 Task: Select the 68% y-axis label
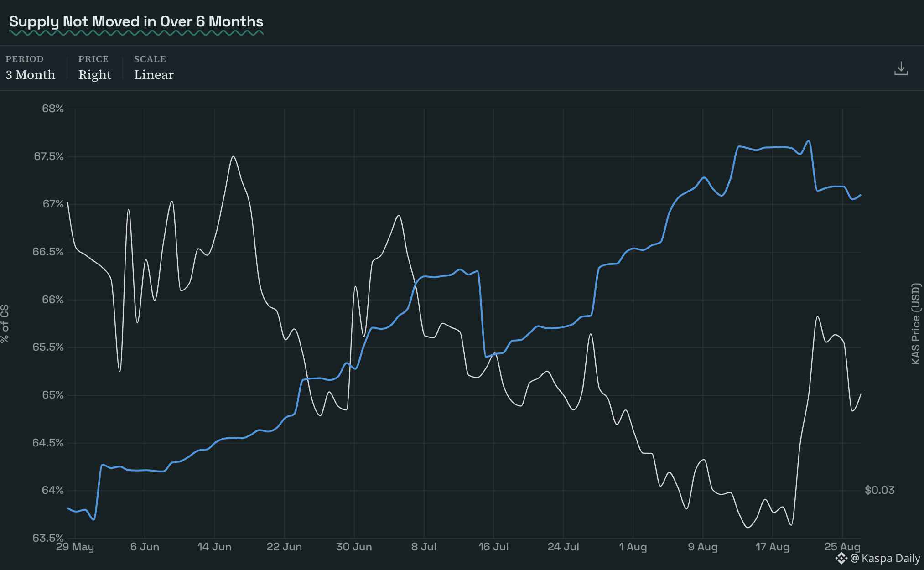53,109
